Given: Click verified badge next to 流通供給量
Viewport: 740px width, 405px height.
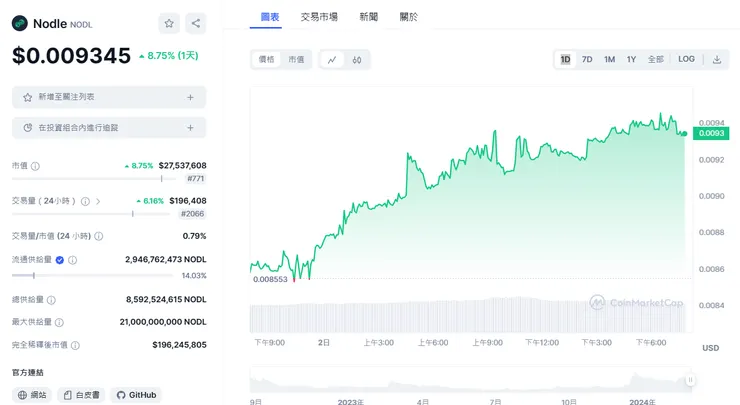Looking at the screenshot, I should [x=59, y=260].
